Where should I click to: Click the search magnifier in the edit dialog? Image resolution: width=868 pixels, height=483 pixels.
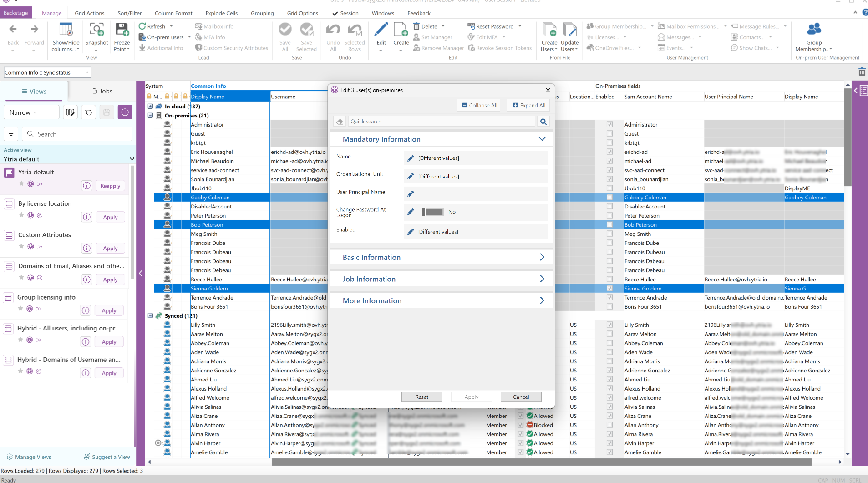point(543,122)
